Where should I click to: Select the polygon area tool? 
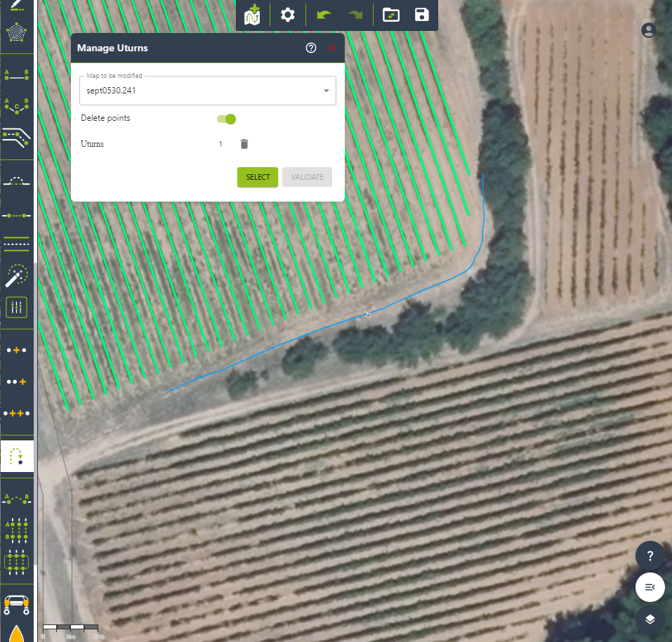[x=16, y=32]
